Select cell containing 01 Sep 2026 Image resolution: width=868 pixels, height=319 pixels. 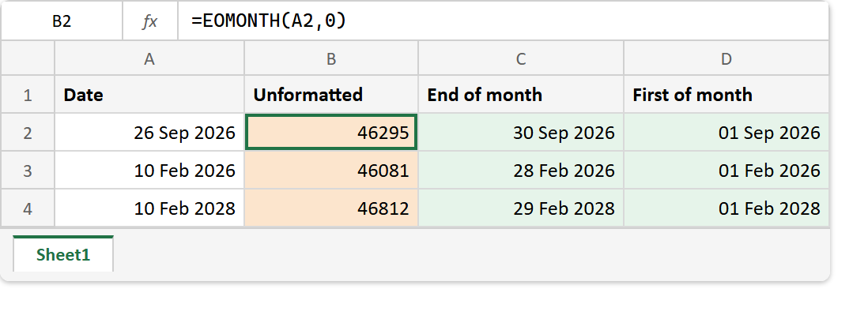point(726,133)
